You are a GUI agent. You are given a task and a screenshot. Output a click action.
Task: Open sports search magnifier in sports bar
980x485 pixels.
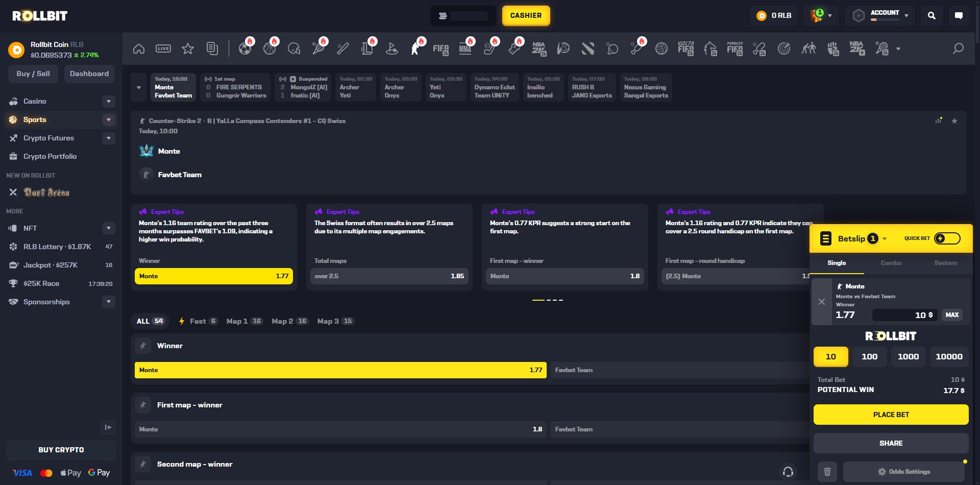(x=958, y=48)
